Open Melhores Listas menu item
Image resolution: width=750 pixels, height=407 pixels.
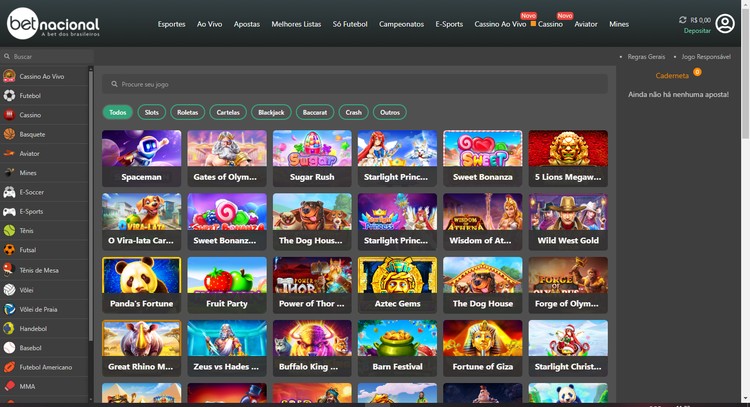[296, 24]
